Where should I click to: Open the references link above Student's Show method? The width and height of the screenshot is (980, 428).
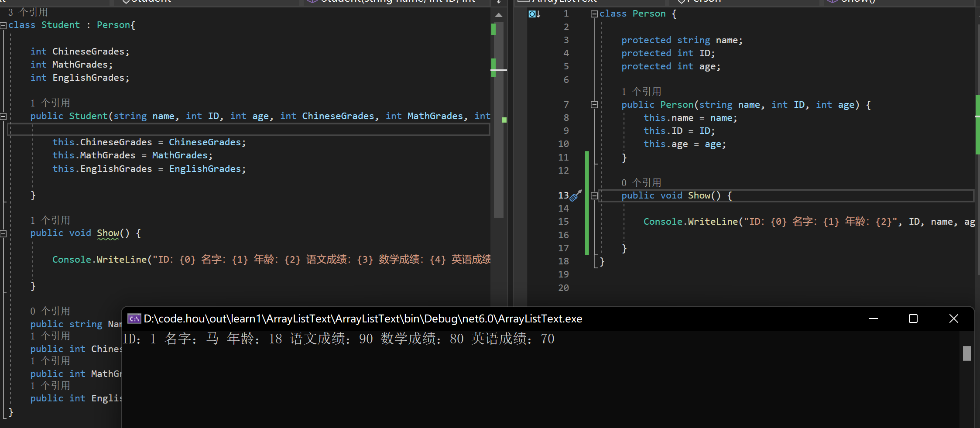(x=50, y=220)
